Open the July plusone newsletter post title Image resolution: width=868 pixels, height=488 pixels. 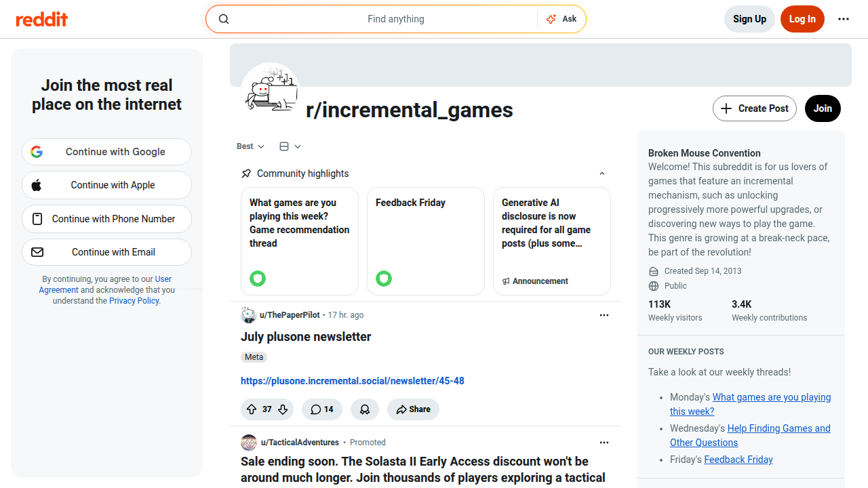(x=306, y=337)
